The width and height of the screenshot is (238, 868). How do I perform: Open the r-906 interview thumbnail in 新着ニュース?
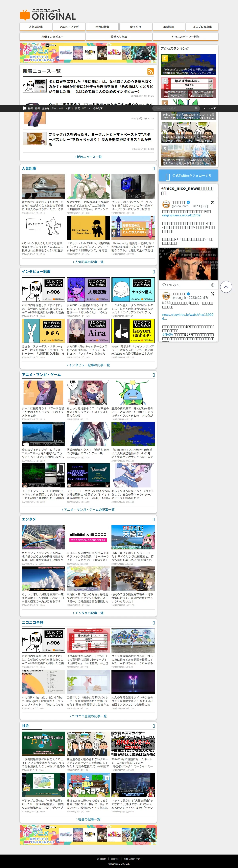click(35, 86)
